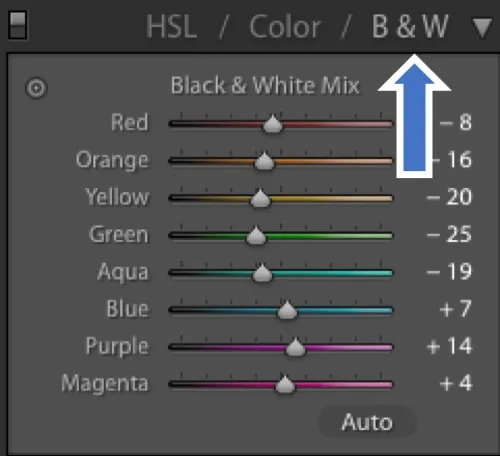Click the Red slider handle
The width and height of the screenshot is (500, 456).
tap(273, 124)
